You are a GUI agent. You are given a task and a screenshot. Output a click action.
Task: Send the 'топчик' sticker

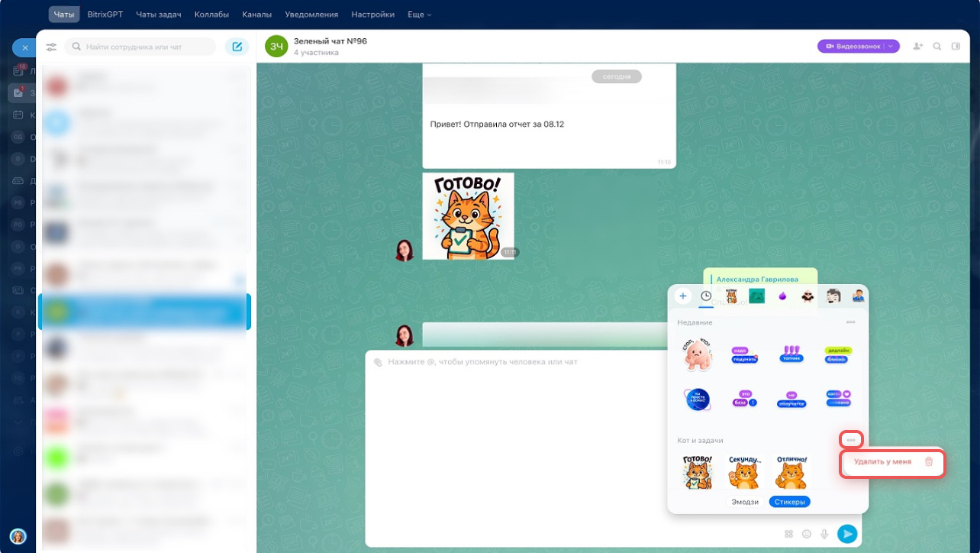pyautogui.click(x=791, y=354)
